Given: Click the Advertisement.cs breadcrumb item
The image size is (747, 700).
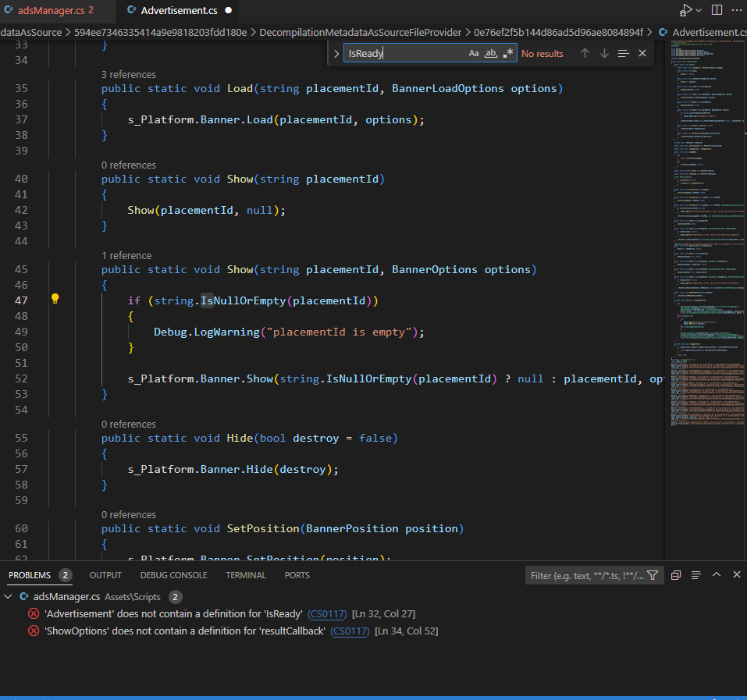Looking at the screenshot, I should coord(703,32).
